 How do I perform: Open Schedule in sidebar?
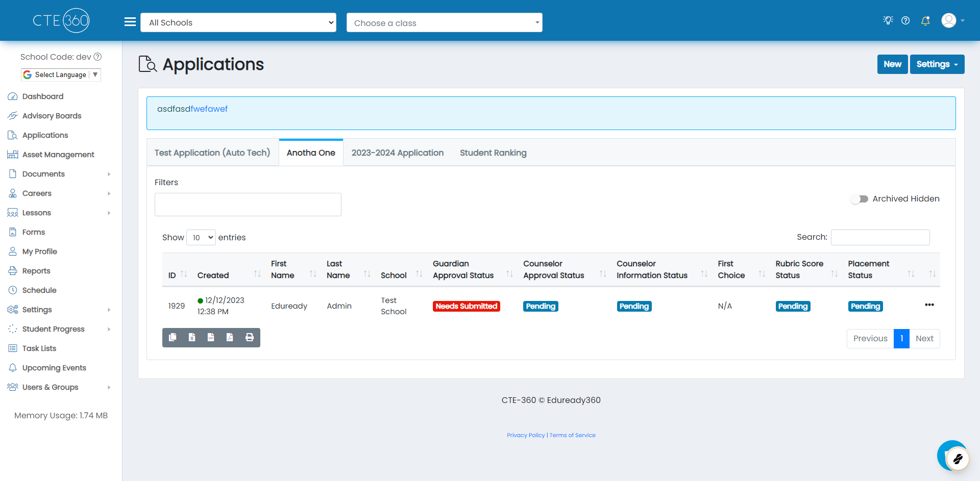tap(39, 290)
